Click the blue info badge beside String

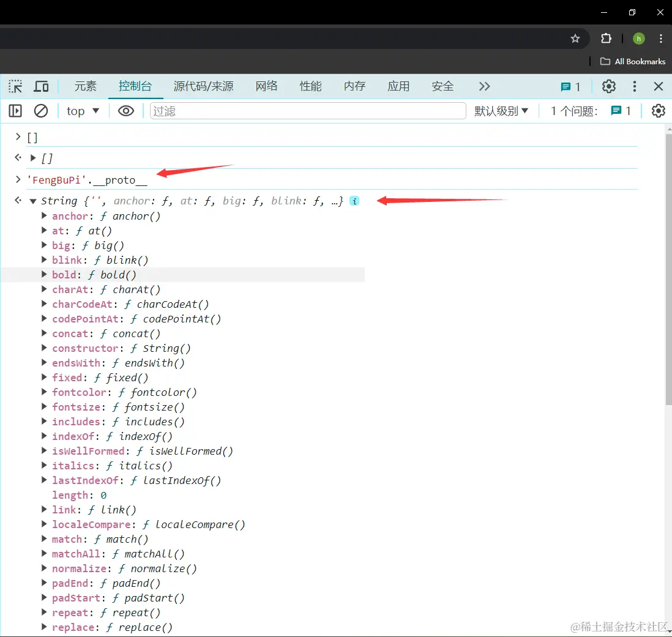[354, 201]
